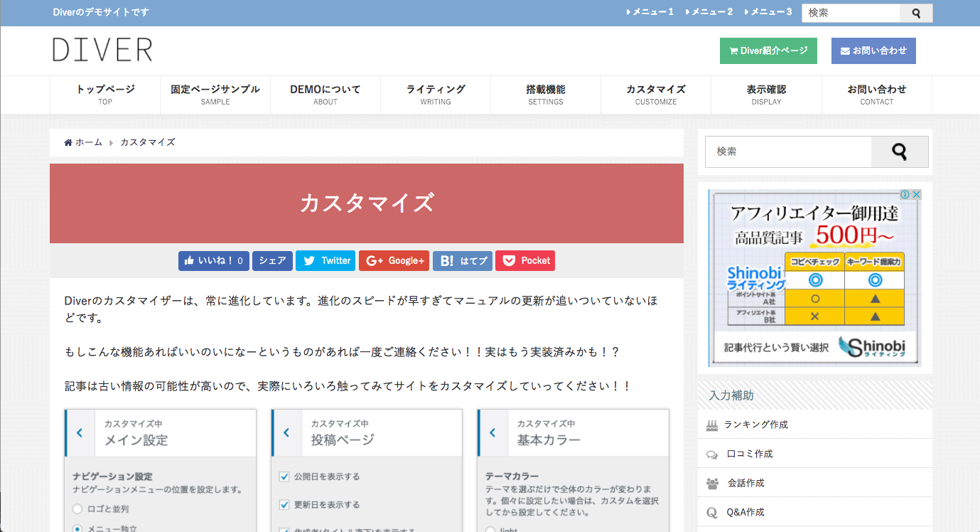The image size is (980, 532).
Task: Select the メニュー独立 radio option
Action: pyautogui.click(x=77, y=528)
